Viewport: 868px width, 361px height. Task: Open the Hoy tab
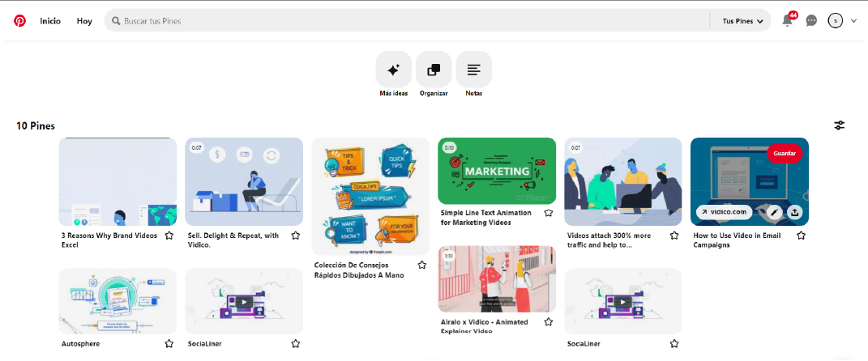(84, 21)
